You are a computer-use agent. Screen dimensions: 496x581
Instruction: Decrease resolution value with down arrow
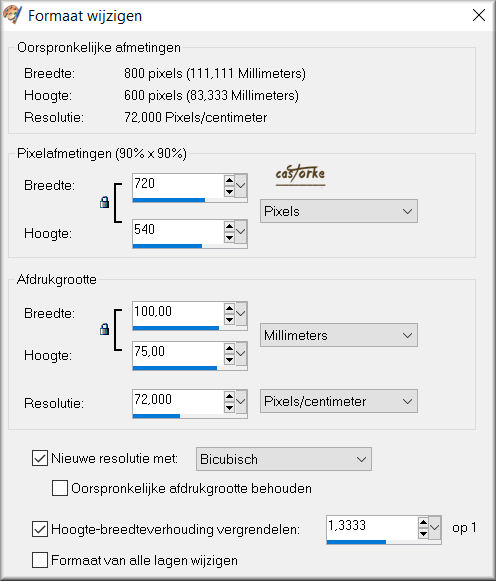click(229, 408)
